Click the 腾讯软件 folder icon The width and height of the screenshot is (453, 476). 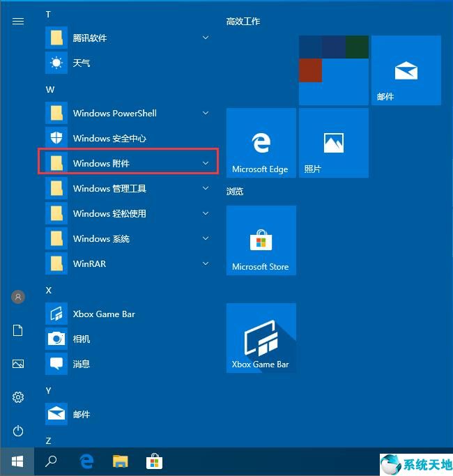tap(56, 38)
